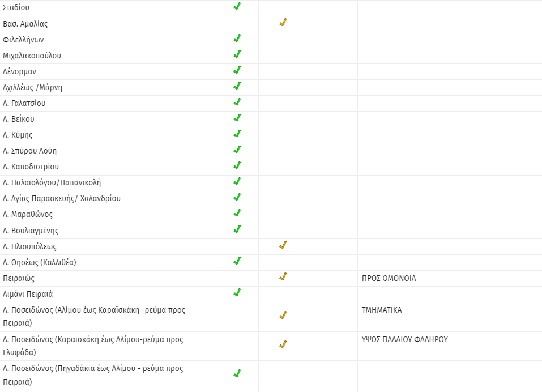Image resolution: width=542 pixels, height=392 pixels.
Task: Click the green checkmark for Σταδίου
Action: 237,6
